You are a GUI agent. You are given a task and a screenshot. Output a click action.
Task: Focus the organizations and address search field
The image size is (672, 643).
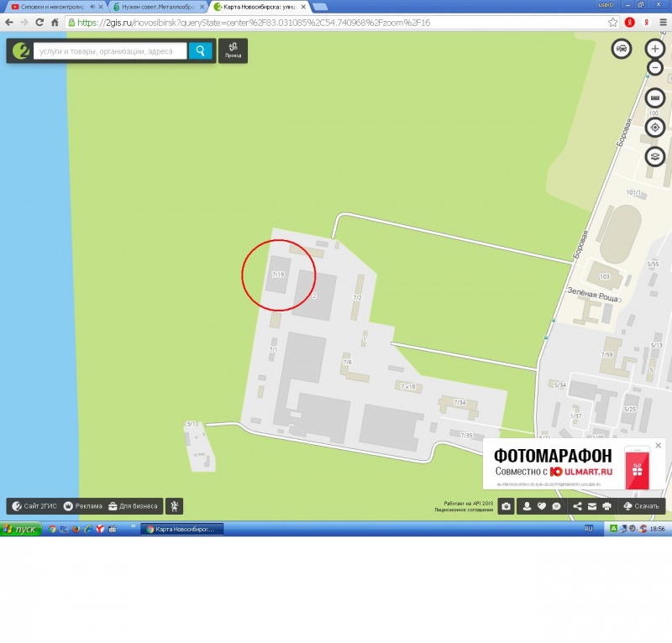pos(109,51)
